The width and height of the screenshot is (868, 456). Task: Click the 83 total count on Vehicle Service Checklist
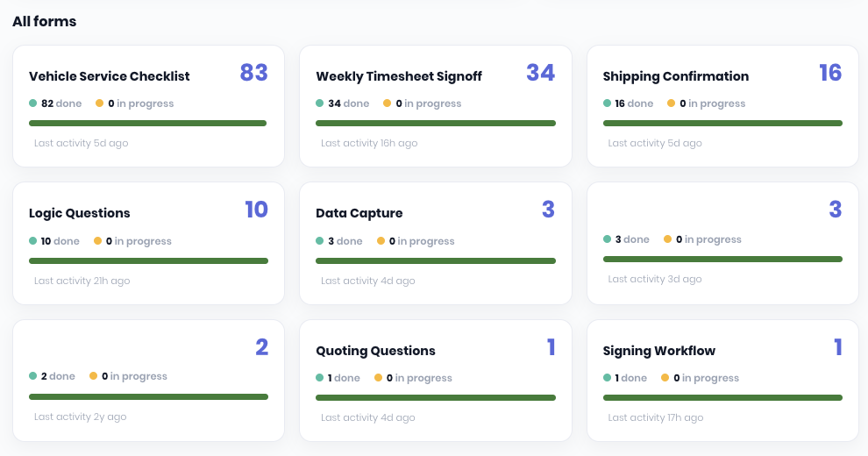(254, 73)
